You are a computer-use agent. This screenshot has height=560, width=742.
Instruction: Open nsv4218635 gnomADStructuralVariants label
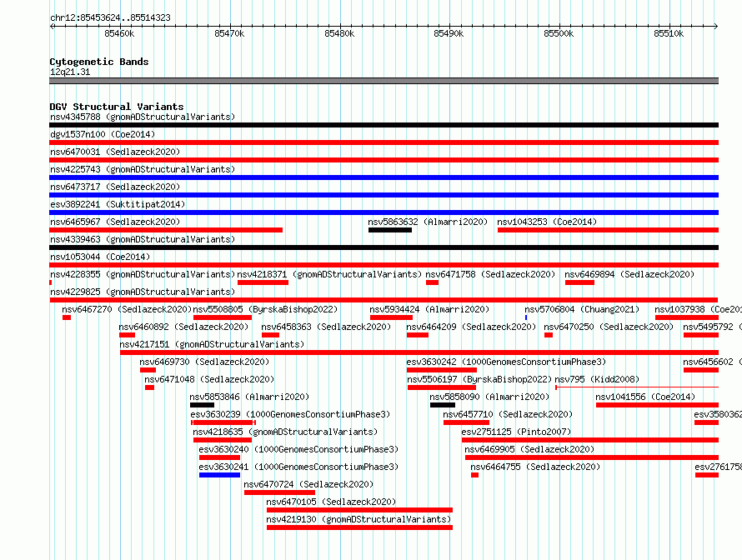coord(285,432)
